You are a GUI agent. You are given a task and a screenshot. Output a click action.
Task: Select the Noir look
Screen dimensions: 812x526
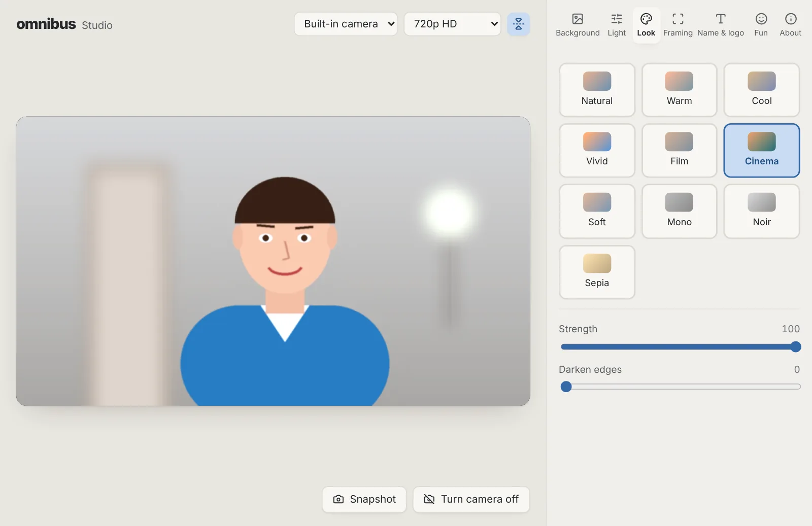(x=761, y=212)
